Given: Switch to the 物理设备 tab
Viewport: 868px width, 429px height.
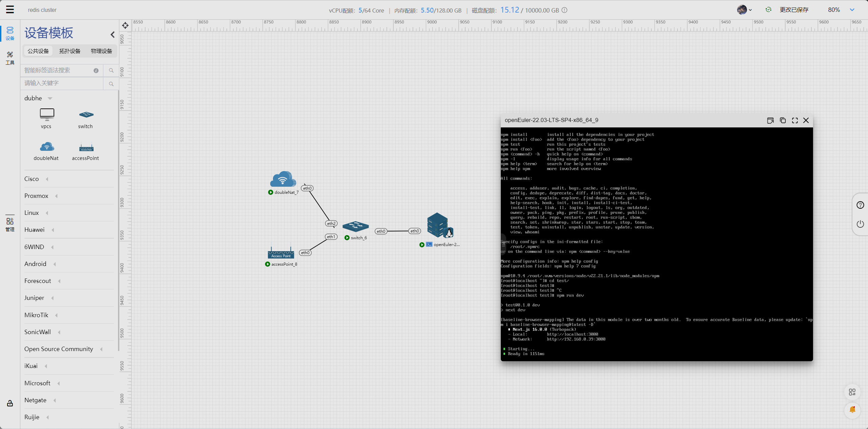Looking at the screenshot, I should tap(101, 51).
